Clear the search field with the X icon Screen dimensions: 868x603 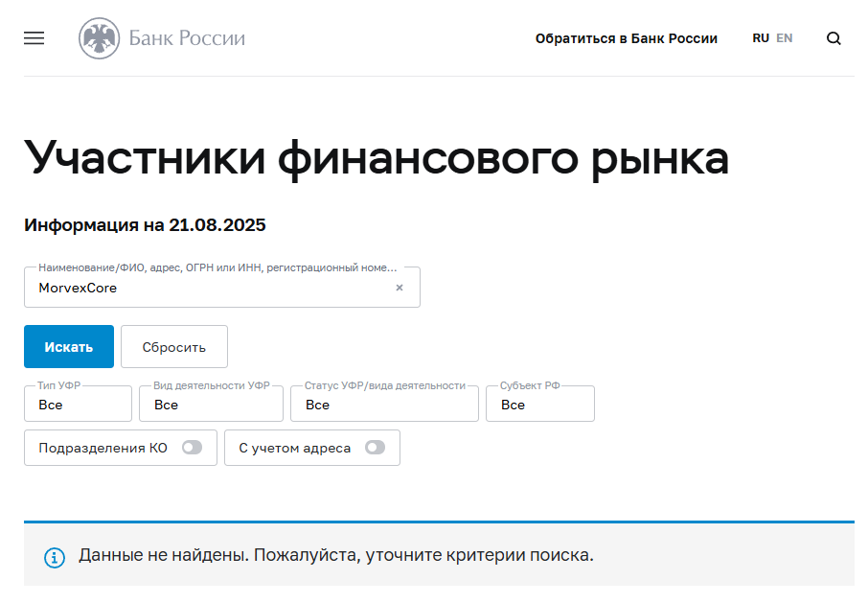coord(400,288)
